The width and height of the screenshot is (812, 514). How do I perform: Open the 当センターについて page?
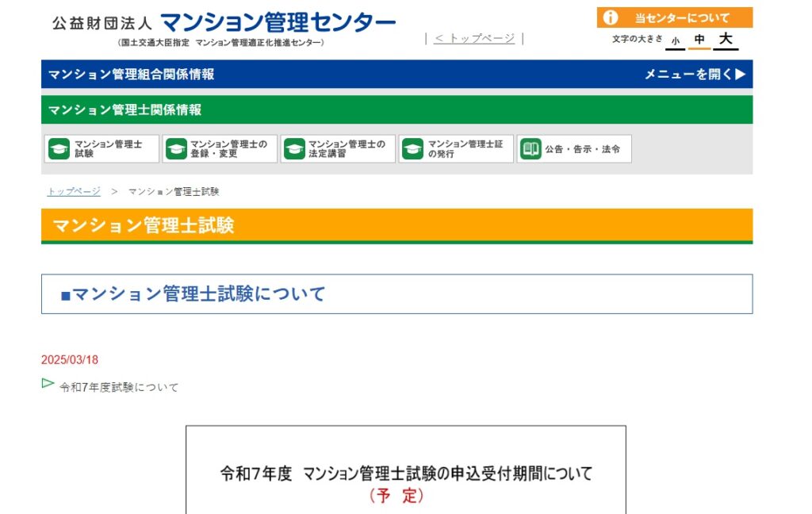coord(675,17)
